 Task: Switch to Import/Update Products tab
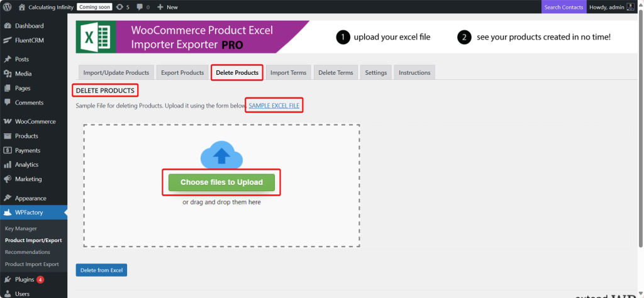coord(116,73)
